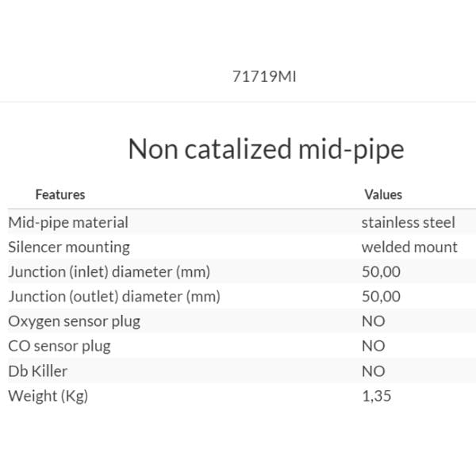
Task: Click the 'welded mount' value
Action: click(409, 248)
